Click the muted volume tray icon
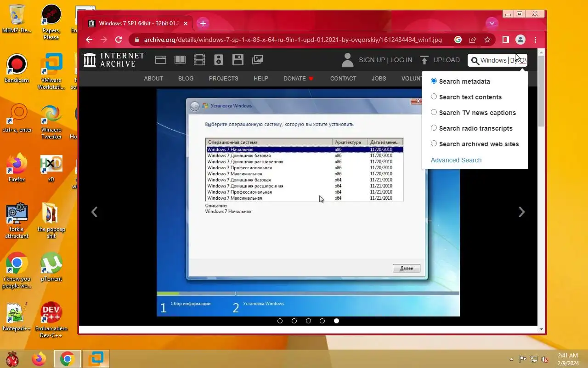The image size is (588, 368). 545,359
